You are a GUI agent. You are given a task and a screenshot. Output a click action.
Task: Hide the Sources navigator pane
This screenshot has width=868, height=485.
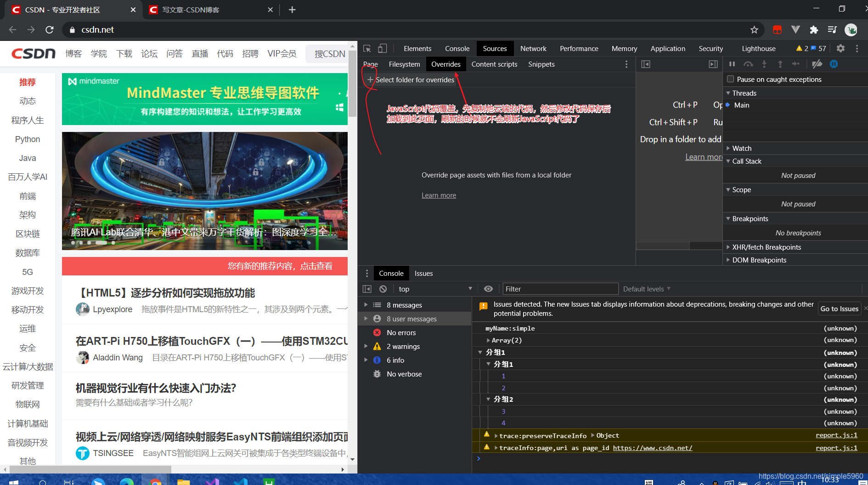(x=646, y=64)
